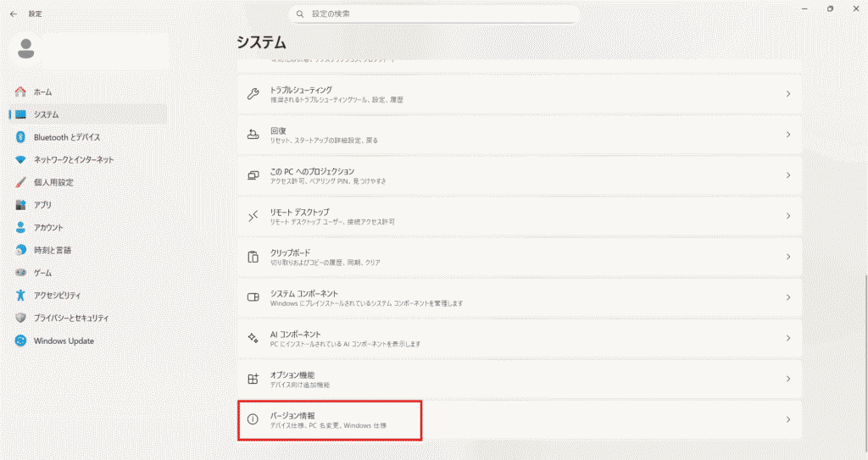Click text リモート デスクトップ ユーザー、接続アクセス許可
The width and height of the screenshot is (868, 460).
tap(332, 222)
